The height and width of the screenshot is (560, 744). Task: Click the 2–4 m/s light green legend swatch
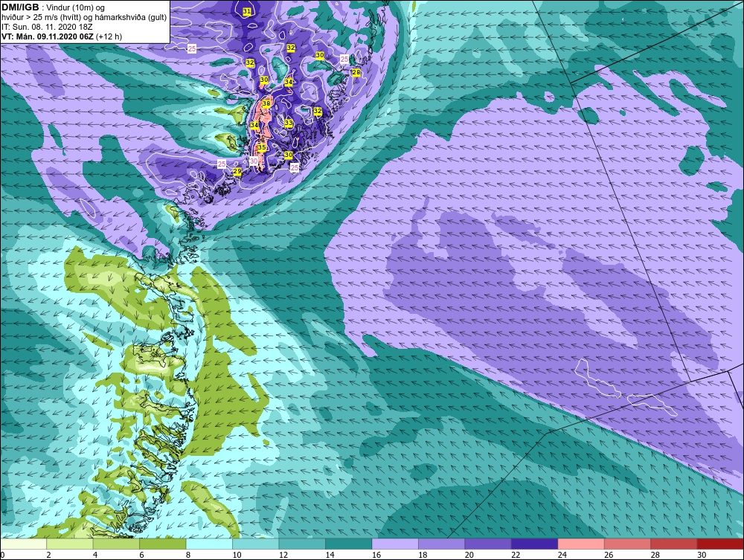(70, 544)
